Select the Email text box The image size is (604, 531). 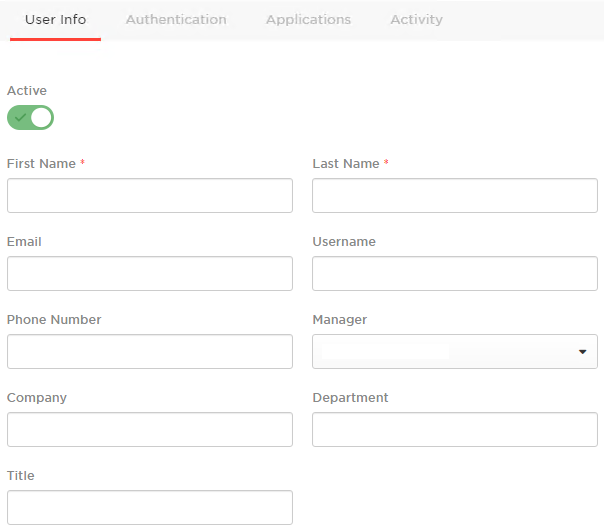pos(150,274)
